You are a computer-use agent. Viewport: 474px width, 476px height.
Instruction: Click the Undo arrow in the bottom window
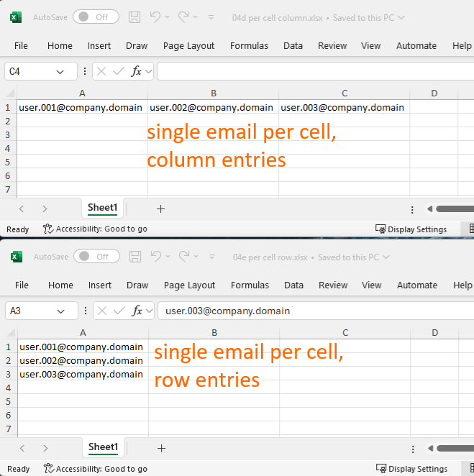(156, 256)
